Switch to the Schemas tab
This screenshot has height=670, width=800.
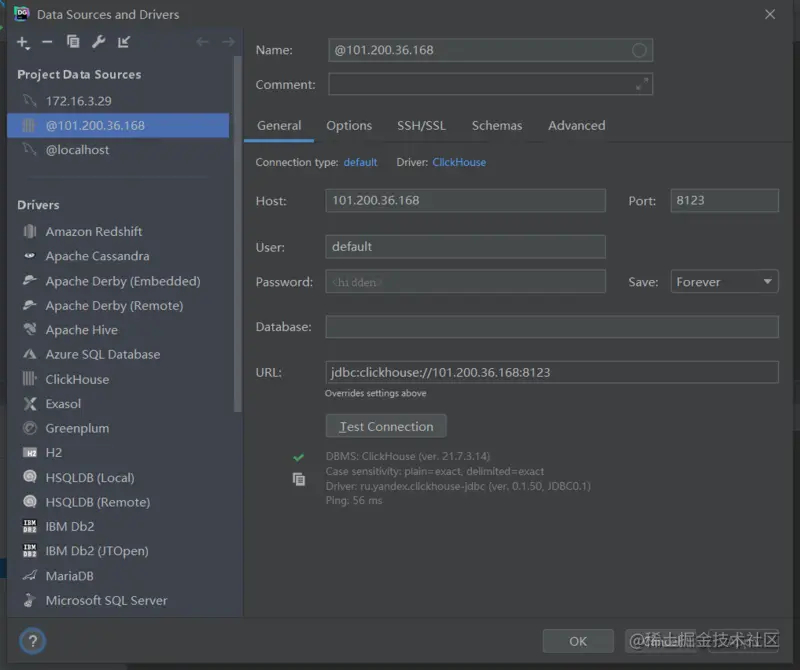point(497,126)
